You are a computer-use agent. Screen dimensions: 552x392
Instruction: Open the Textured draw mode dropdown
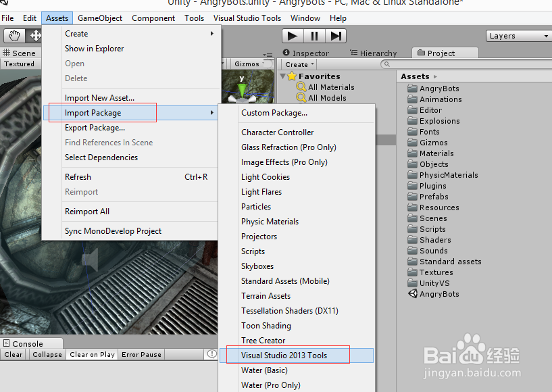pyautogui.click(x=20, y=64)
